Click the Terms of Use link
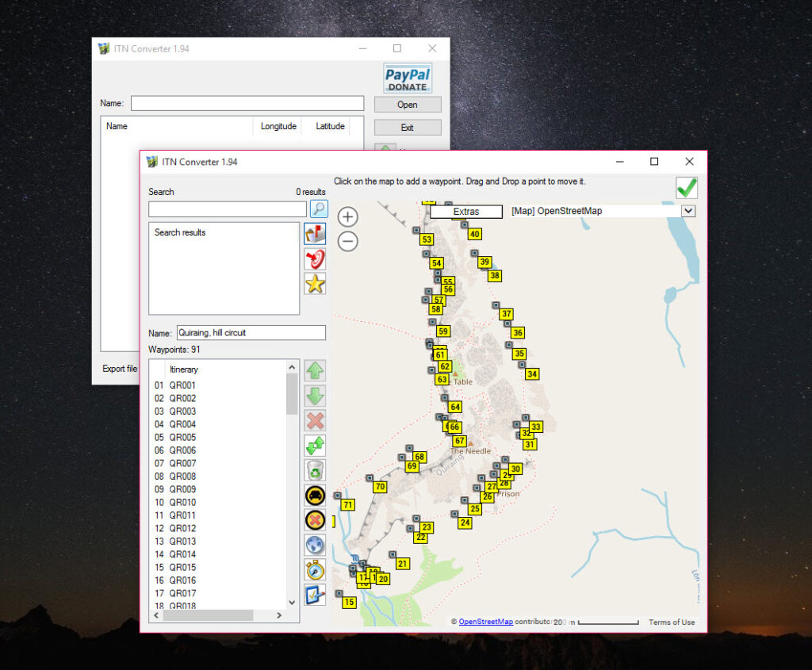The width and height of the screenshot is (812, 670). click(x=672, y=622)
